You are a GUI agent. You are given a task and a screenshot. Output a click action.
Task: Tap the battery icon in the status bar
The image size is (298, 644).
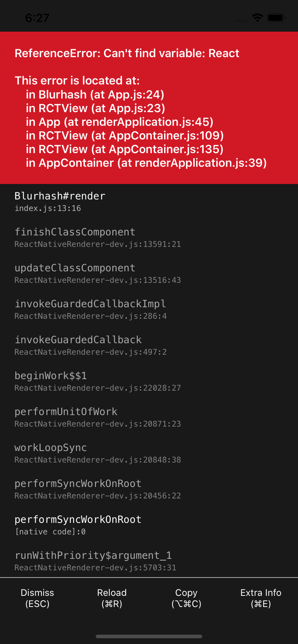276,17
